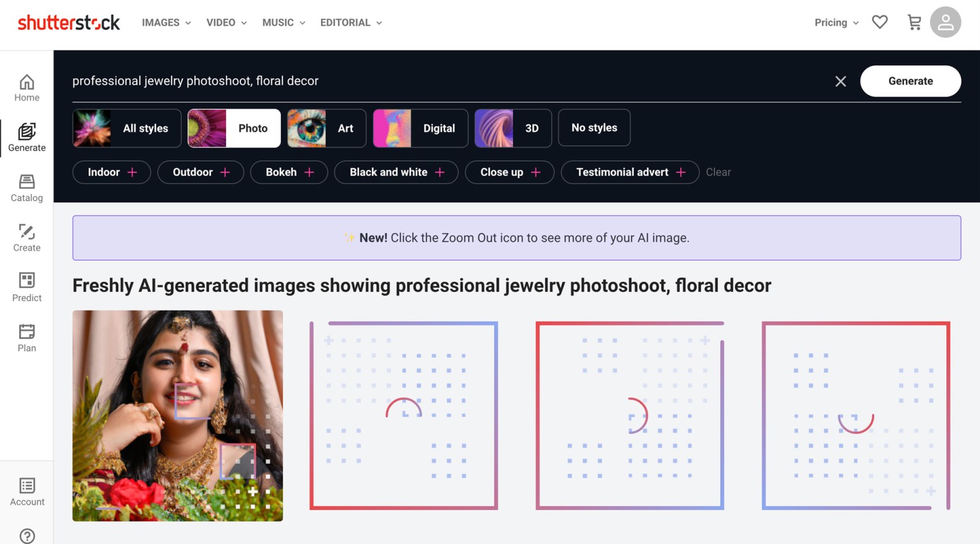Open the Predict sidebar tool
This screenshot has width=980, height=544.
tap(27, 288)
